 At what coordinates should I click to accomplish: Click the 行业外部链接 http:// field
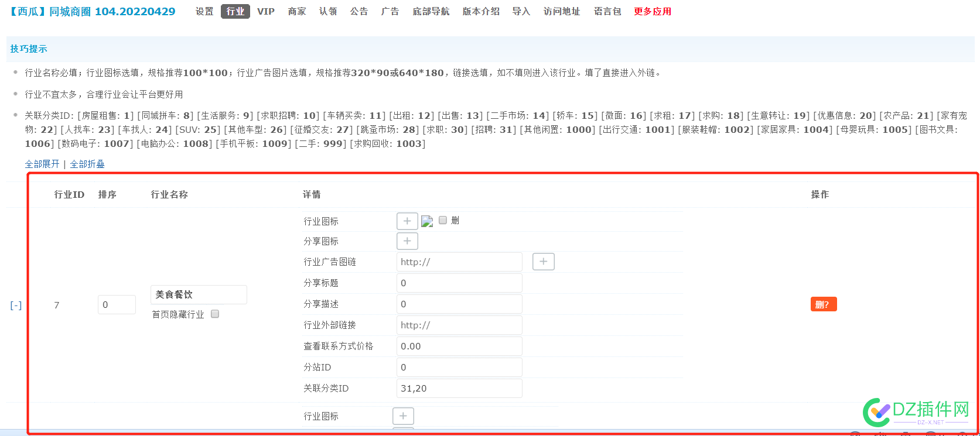point(459,325)
